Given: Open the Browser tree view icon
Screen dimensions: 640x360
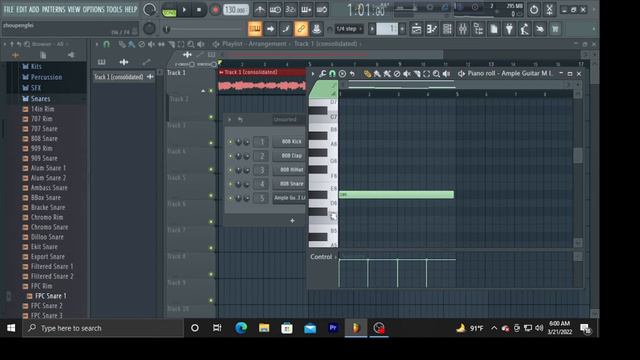Looking at the screenshot, I should coord(478,29).
